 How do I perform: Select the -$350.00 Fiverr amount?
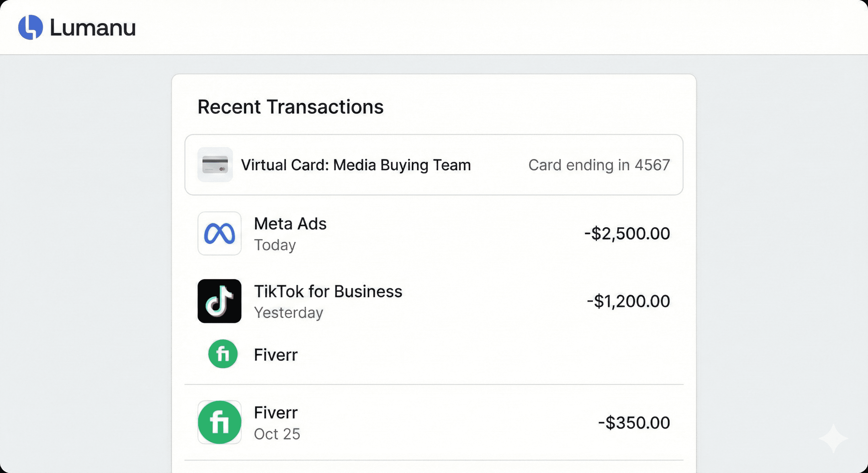(634, 423)
